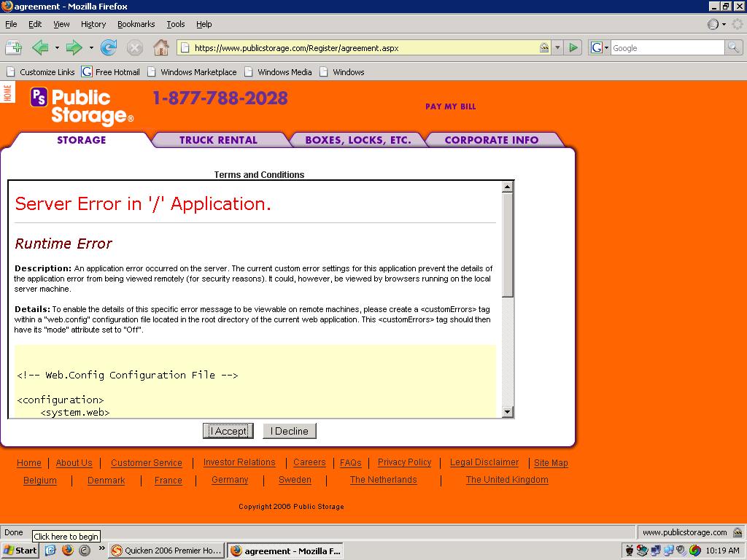Click the browser Back arrow button

(39, 48)
